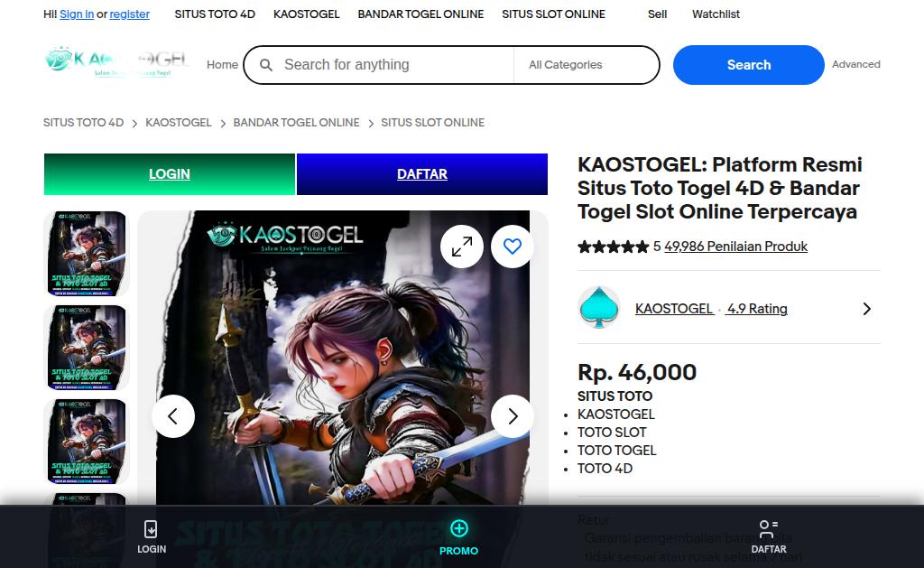The image size is (924, 568).
Task: Tap the LOGIN icon in bottom bar
Action: 151,529
